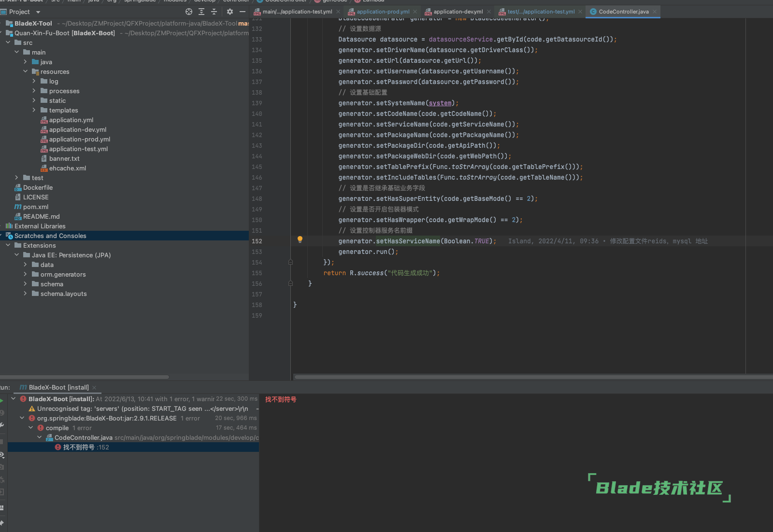The height and width of the screenshot is (532, 773).
Task: Collapse the compile error node
Action: (x=31, y=428)
